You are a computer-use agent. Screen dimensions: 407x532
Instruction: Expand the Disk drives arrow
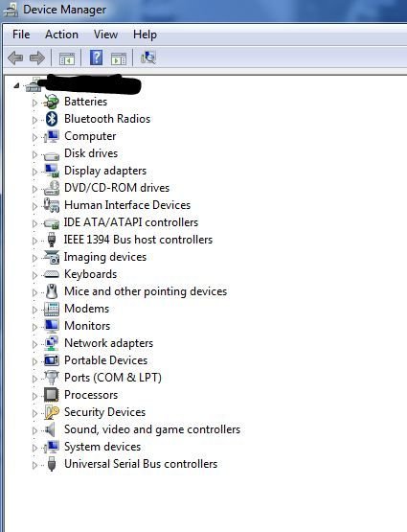click(34, 154)
